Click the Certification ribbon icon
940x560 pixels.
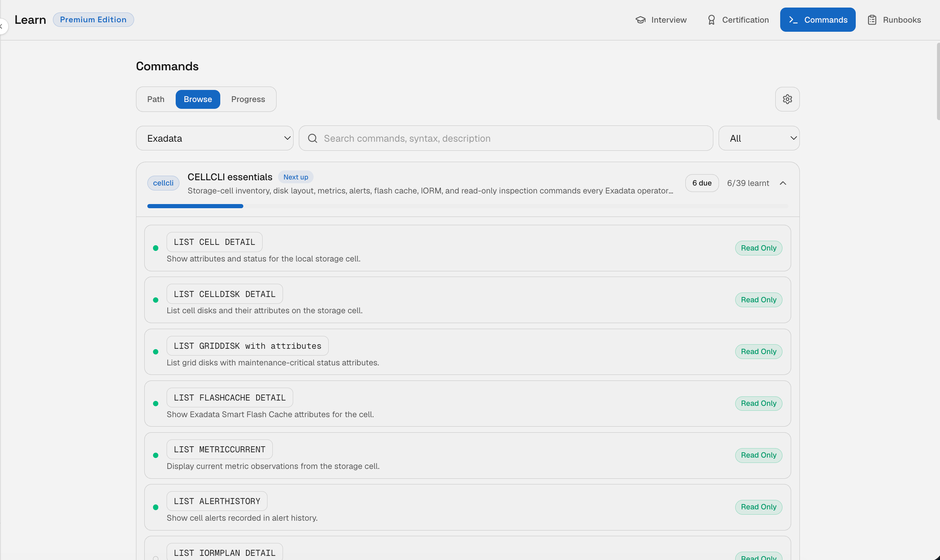(x=711, y=20)
